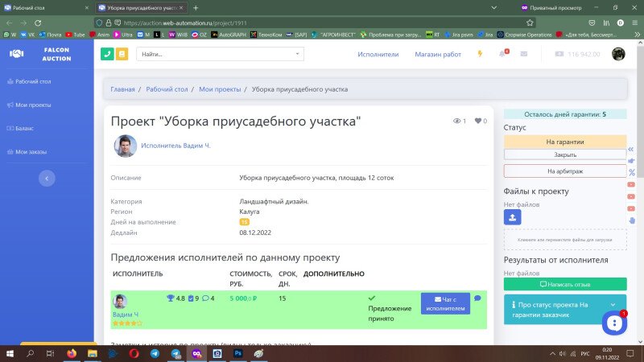Click the favorites heart icon
Image resolution: width=644 pixels, height=362 pixels.
(x=477, y=121)
